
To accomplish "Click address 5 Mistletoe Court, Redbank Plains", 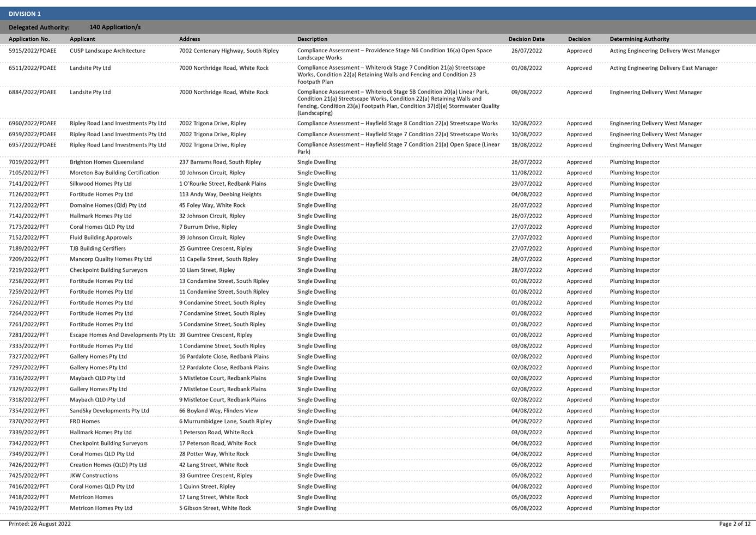I will [223, 378].
